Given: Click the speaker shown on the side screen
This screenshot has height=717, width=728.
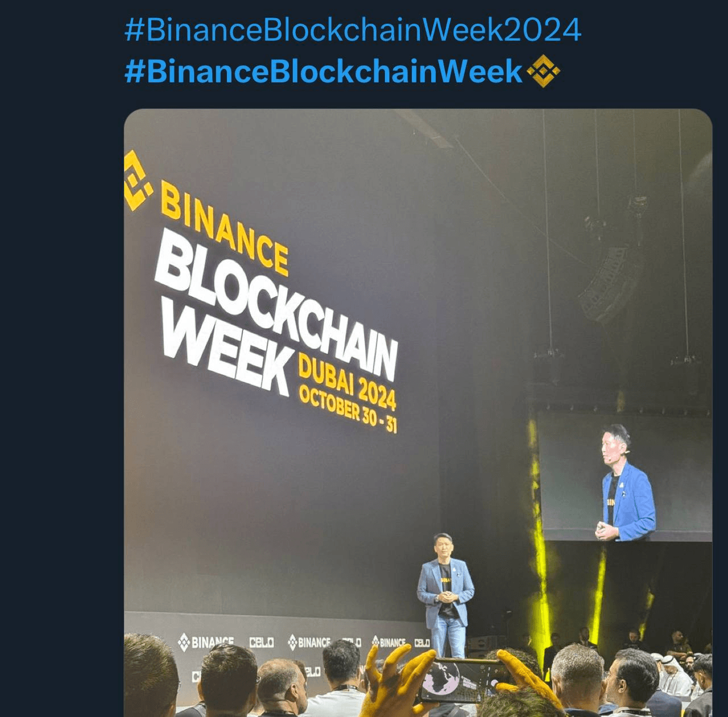Looking at the screenshot, I should coord(626,483).
